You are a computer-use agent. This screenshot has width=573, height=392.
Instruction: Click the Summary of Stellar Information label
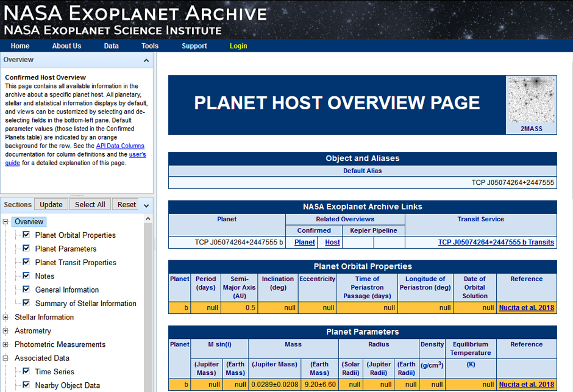[x=85, y=303]
